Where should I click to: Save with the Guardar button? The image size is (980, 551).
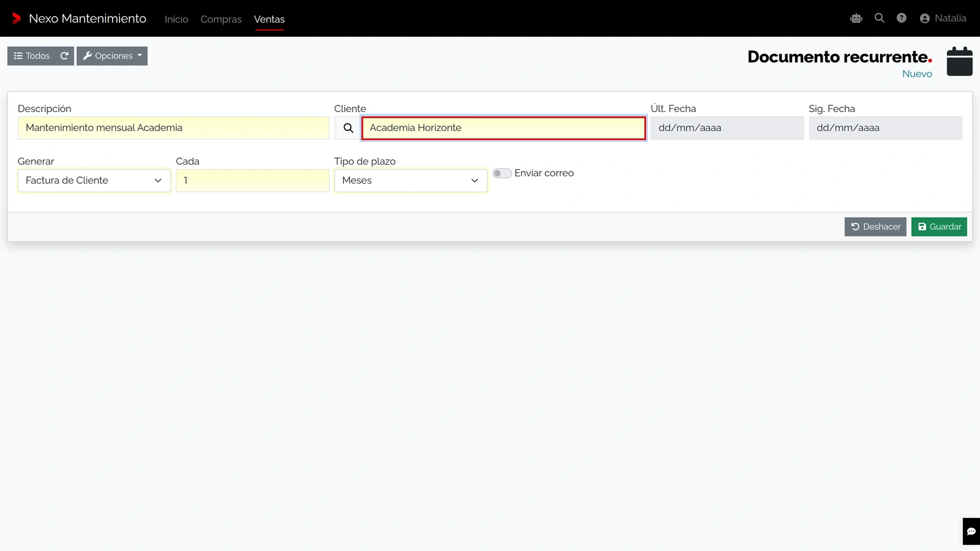coord(939,227)
